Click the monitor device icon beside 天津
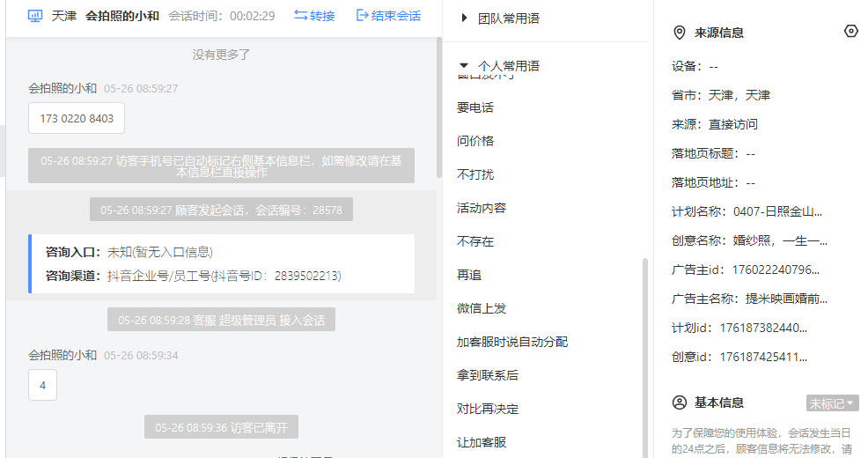The height and width of the screenshot is (458, 868). [x=35, y=16]
